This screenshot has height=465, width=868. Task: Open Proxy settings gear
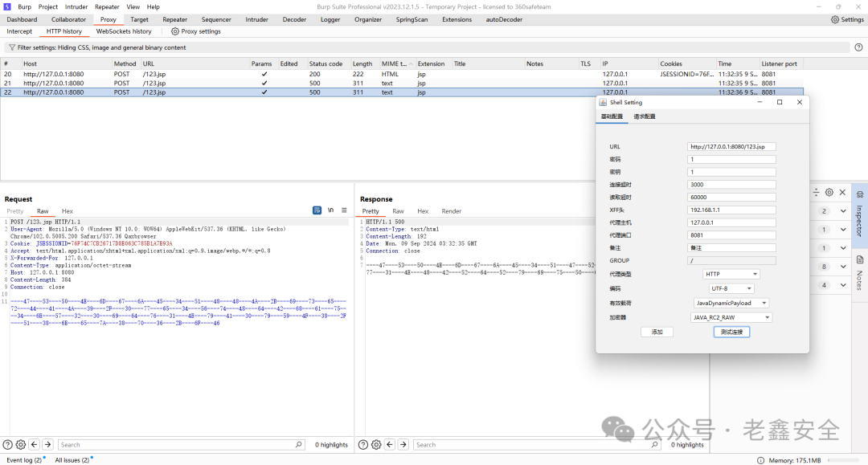click(x=175, y=31)
